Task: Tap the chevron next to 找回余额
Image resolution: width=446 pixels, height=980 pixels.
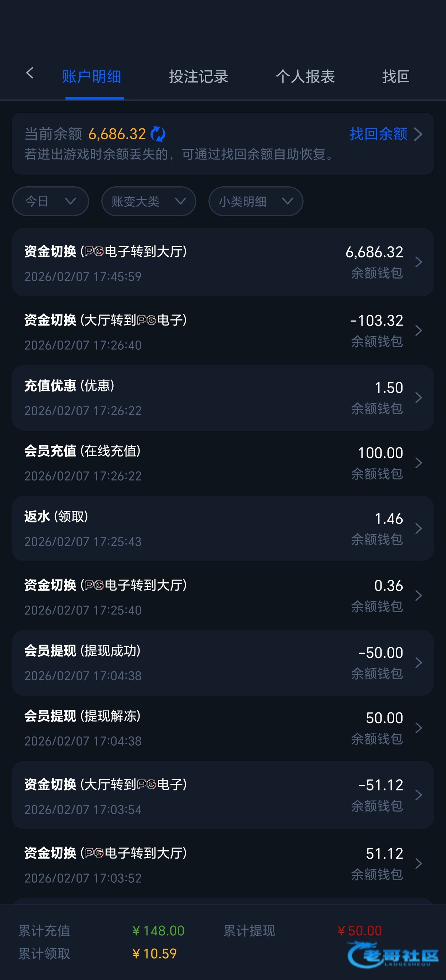Action: (418, 134)
